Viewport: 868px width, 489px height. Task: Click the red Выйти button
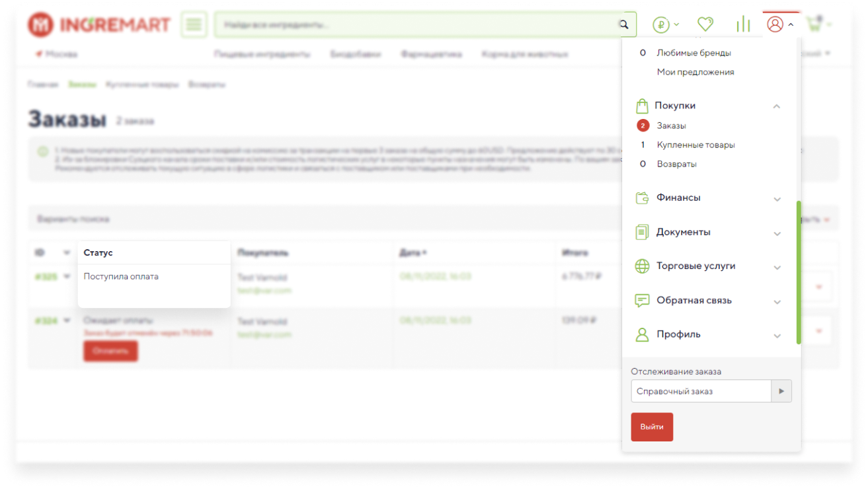point(652,427)
